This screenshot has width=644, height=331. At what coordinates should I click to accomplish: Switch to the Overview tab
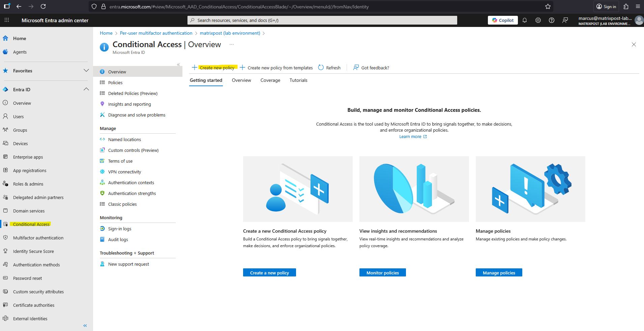coord(241,80)
